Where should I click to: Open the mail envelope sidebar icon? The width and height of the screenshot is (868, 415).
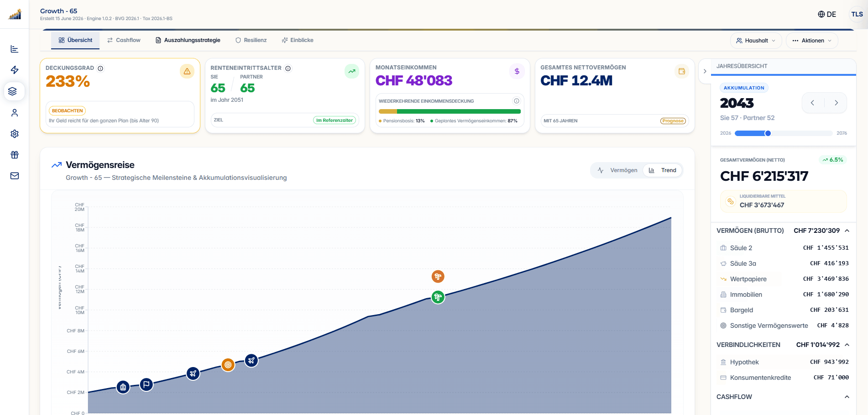pos(15,176)
